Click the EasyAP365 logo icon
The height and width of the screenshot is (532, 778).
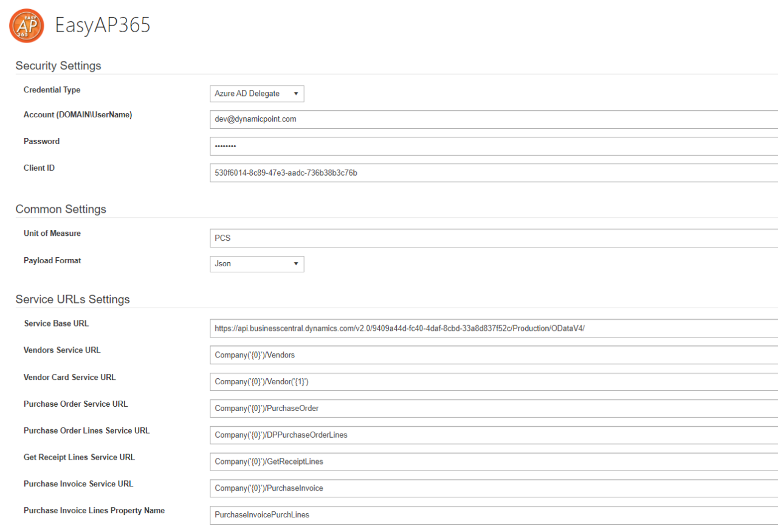tap(26, 26)
